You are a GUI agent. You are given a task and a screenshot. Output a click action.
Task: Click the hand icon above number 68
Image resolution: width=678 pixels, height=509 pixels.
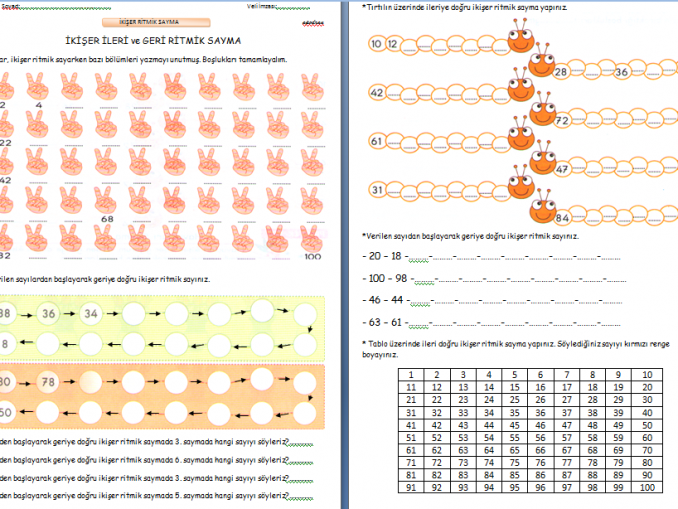(105, 198)
